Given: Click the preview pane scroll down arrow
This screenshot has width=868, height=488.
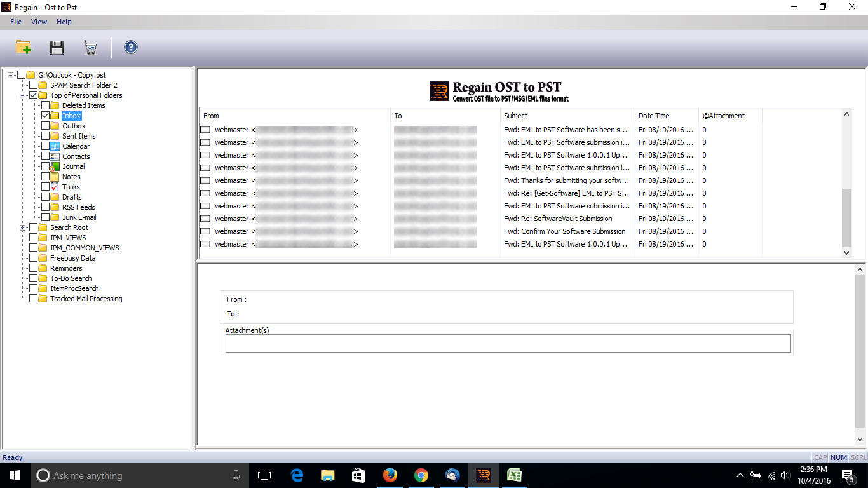Looking at the screenshot, I should coord(860,440).
